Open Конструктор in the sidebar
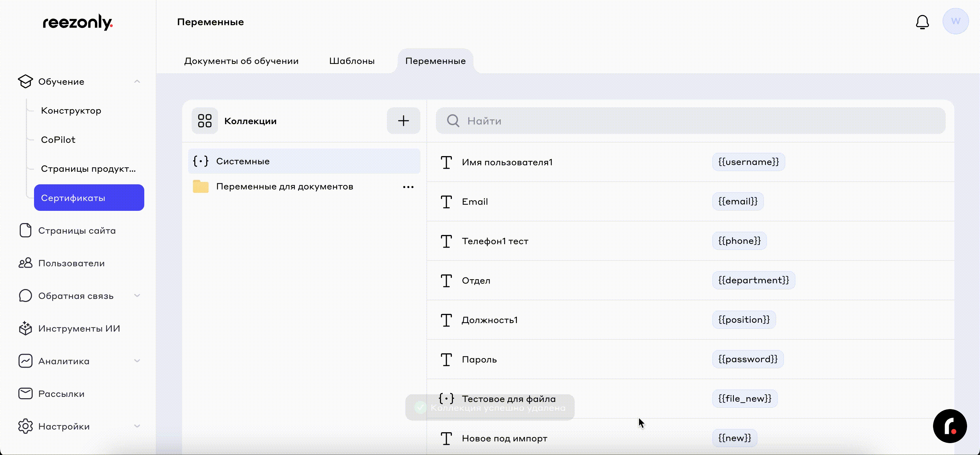The height and width of the screenshot is (455, 980). click(x=71, y=111)
